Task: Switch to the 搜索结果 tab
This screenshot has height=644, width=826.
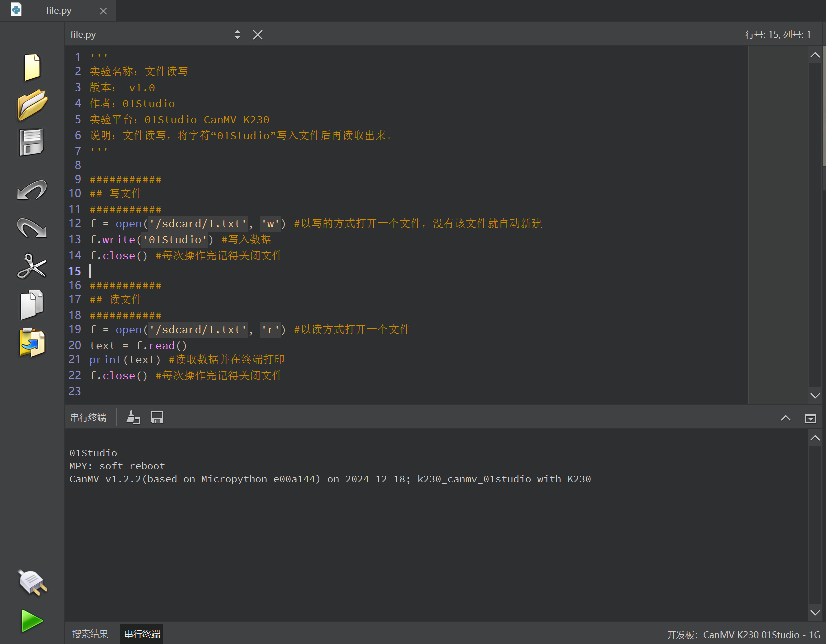Action: coord(90,634)
